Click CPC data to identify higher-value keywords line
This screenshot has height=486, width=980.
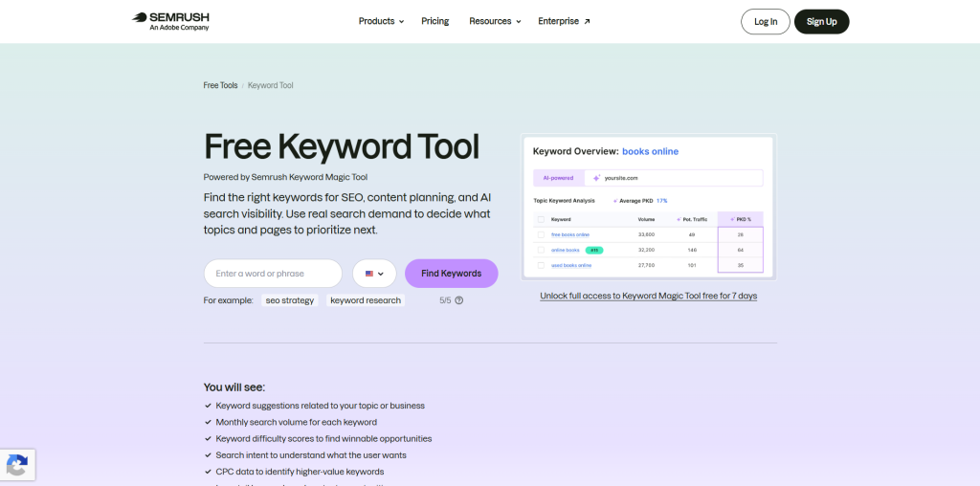pos(300,472)
